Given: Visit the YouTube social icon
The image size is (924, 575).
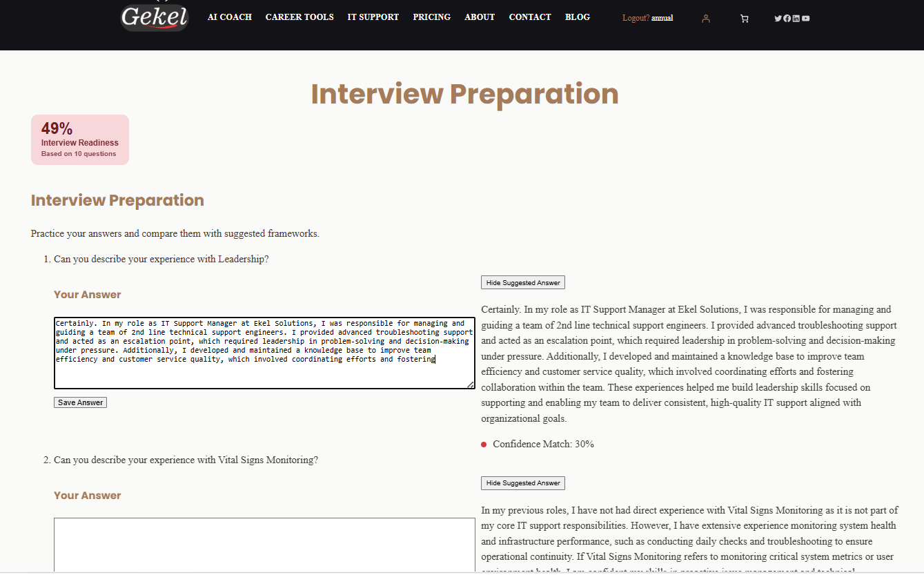Looking at the screenshot, I should pyautogui.click(x=805, y=19).
